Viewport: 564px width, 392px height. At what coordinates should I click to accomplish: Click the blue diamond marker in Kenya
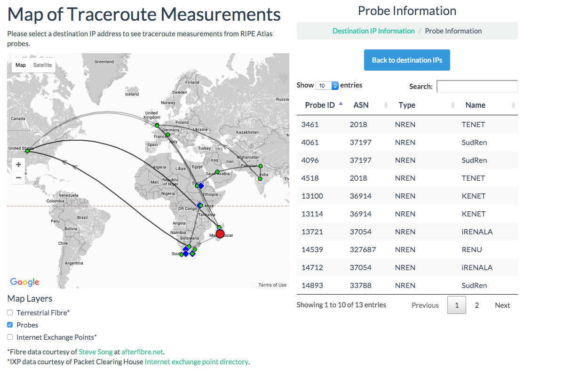tap(199, 206)
